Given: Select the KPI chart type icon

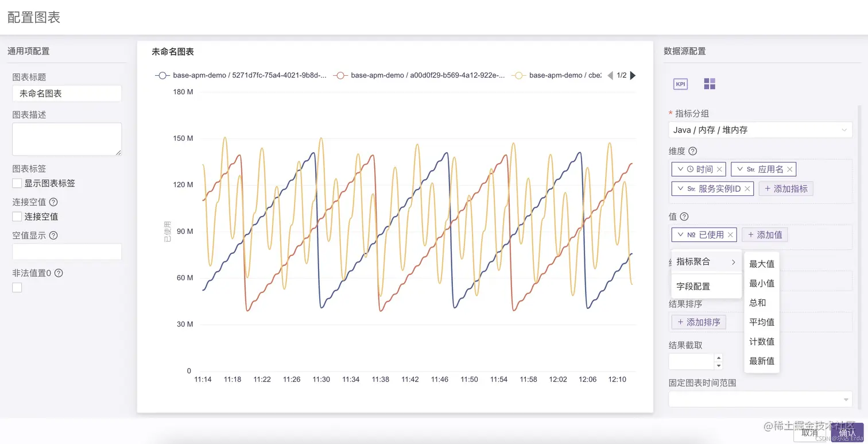Looking at the screenshot, I should tap(680, 84).
